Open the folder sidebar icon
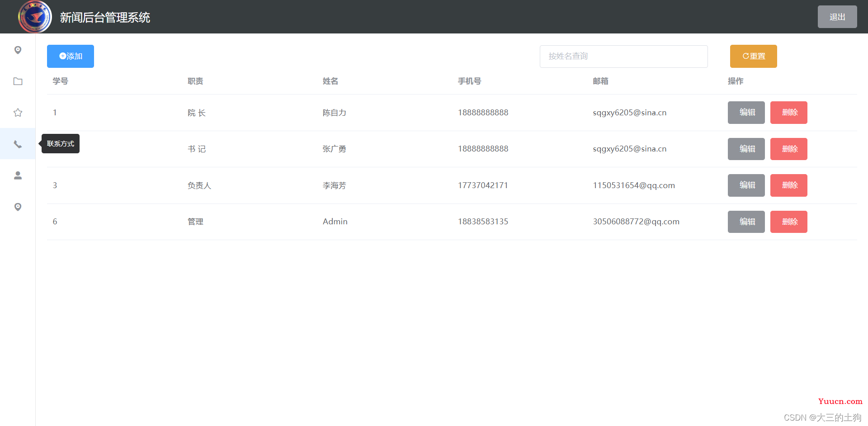This screenshot has height=426, width=868. 18,81
